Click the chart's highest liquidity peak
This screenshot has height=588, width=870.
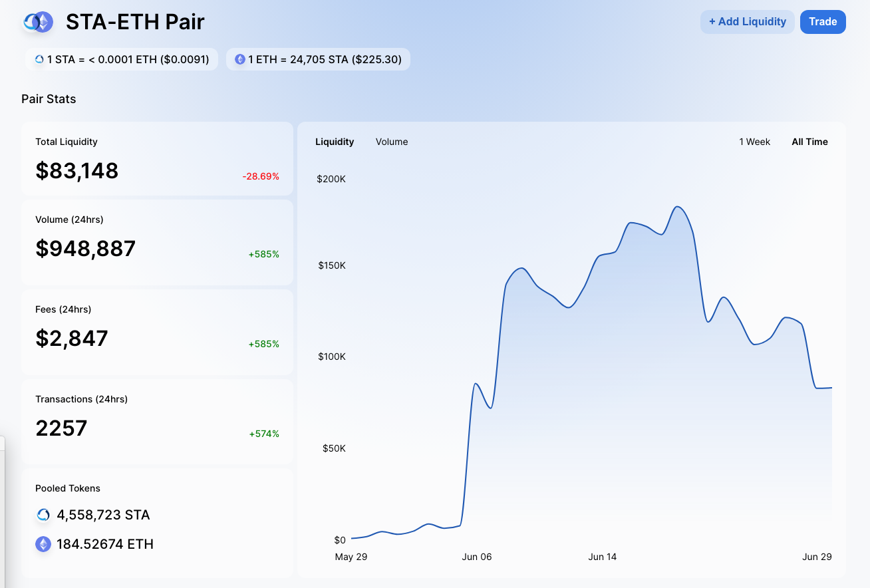tap(678, 207)
